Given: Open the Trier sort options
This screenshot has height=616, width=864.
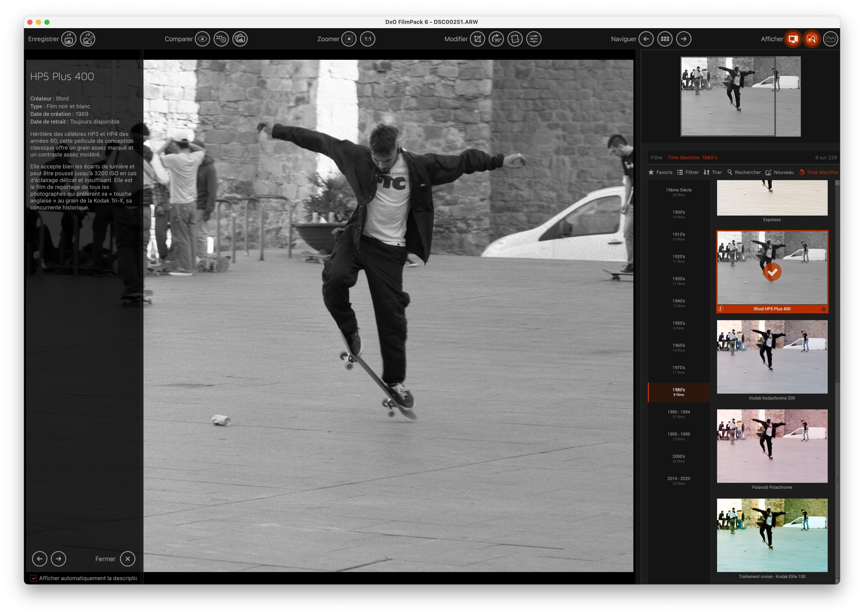Looking at the screenshot, I should click(713, 172).
